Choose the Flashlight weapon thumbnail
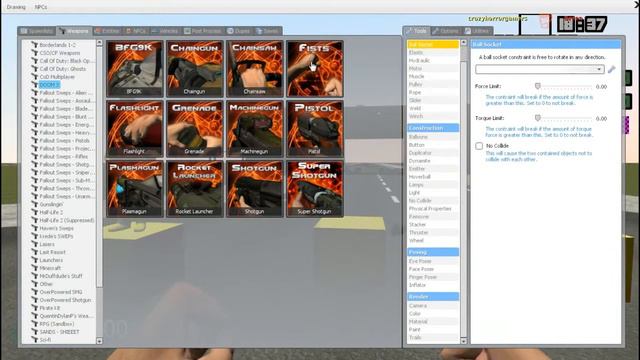The width and height of the screenshot is (640, 360). [x=135, y=129]
